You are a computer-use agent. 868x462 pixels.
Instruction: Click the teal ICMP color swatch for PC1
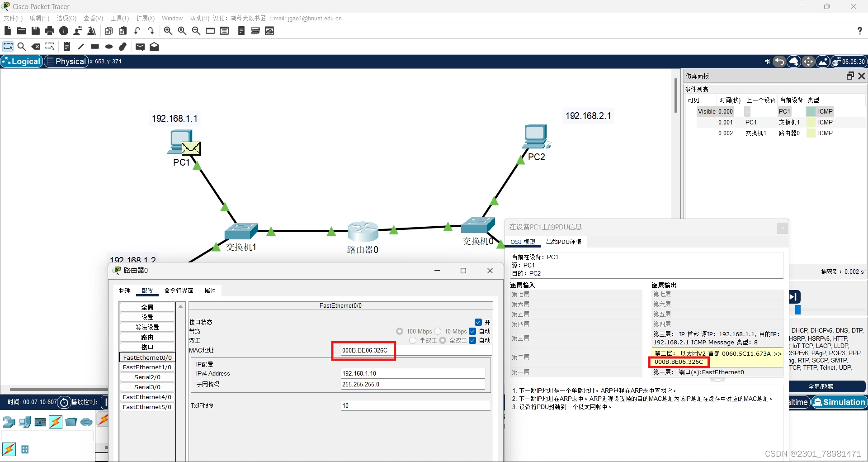(x=811, y=111)
